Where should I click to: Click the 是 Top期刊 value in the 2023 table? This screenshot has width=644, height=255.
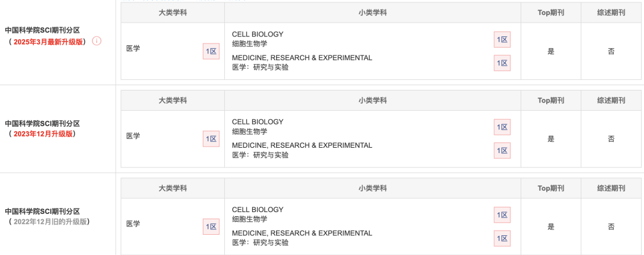click(x=551, y=139)
